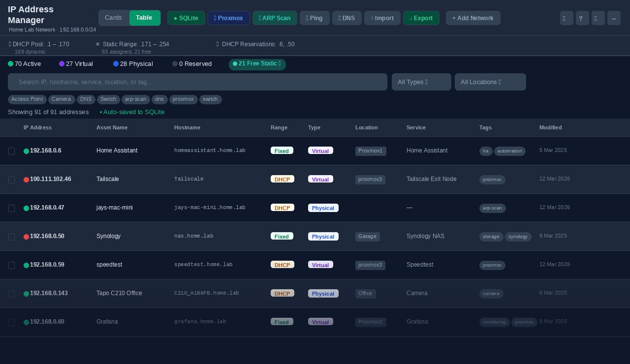The image size is (630, 364).
Task: Filter by the uppercase DNS tag chip
Action: click(x=86, y=99)
